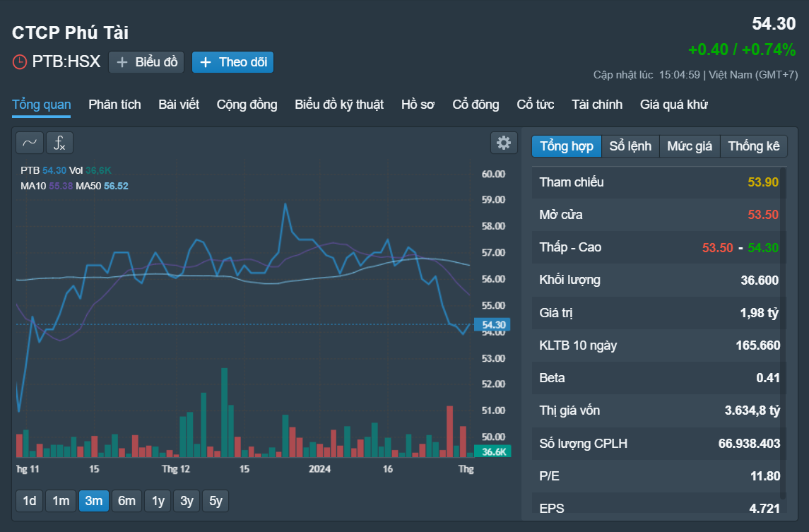
Task: Switch to the Phân tích tab
Action: (114, 105)
